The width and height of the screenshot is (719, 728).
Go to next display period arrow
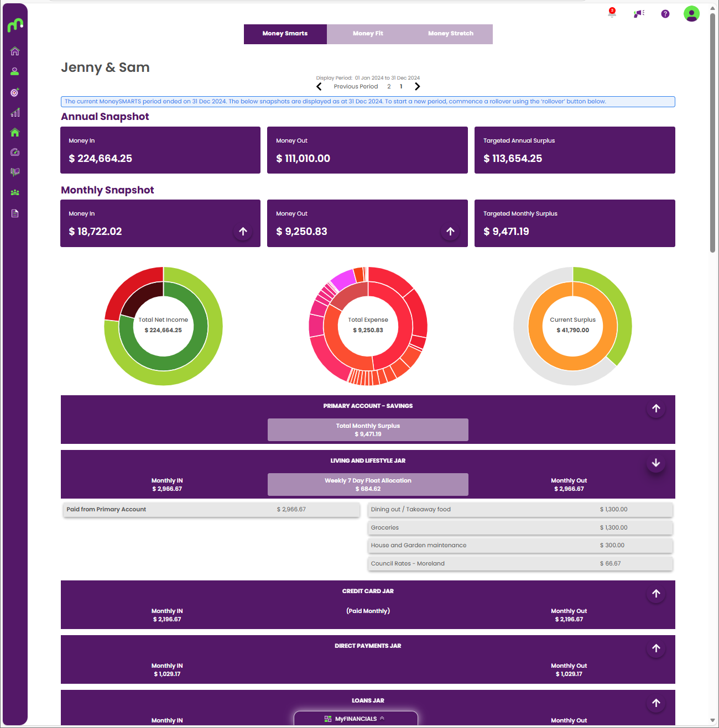tap(418, 86)
